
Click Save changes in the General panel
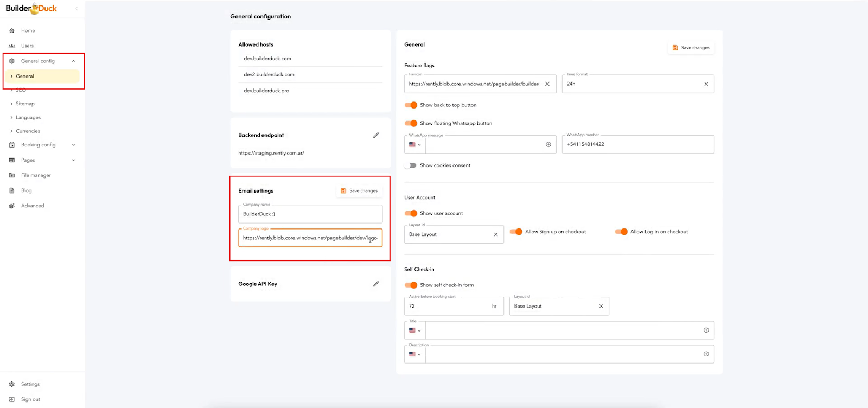(x=691, y=48)
